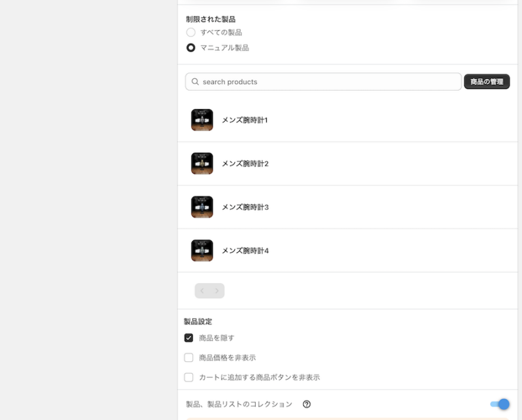Toggle the 製品、製品リストのコレクション switch
The height and width of the screenshot is (420, 522).
500,404
